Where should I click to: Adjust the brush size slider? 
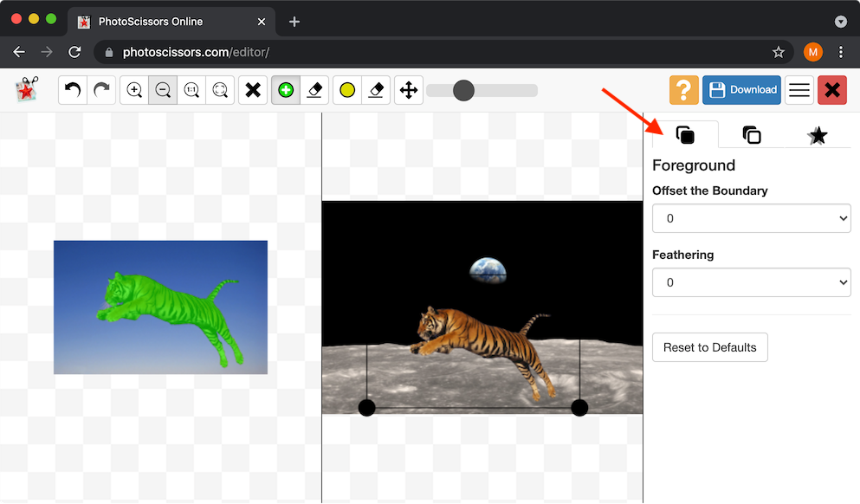click(463, 89)
